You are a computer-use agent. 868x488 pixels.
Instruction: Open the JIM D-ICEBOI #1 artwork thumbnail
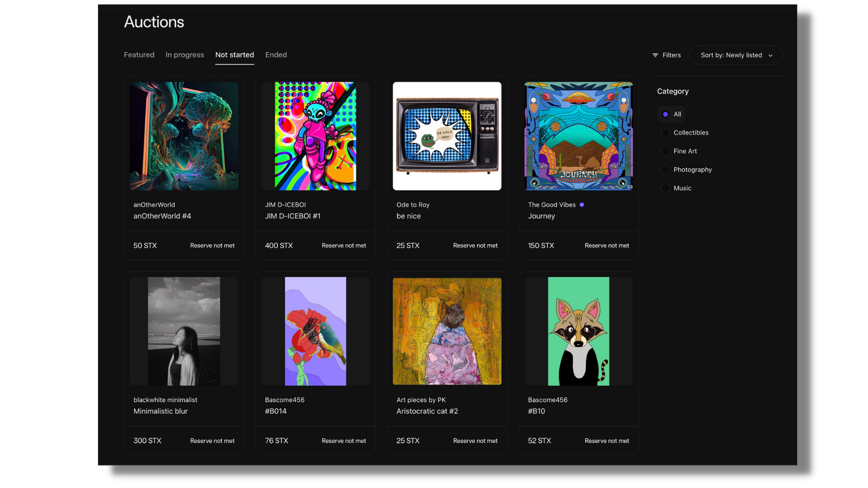[x=316, y=136]
